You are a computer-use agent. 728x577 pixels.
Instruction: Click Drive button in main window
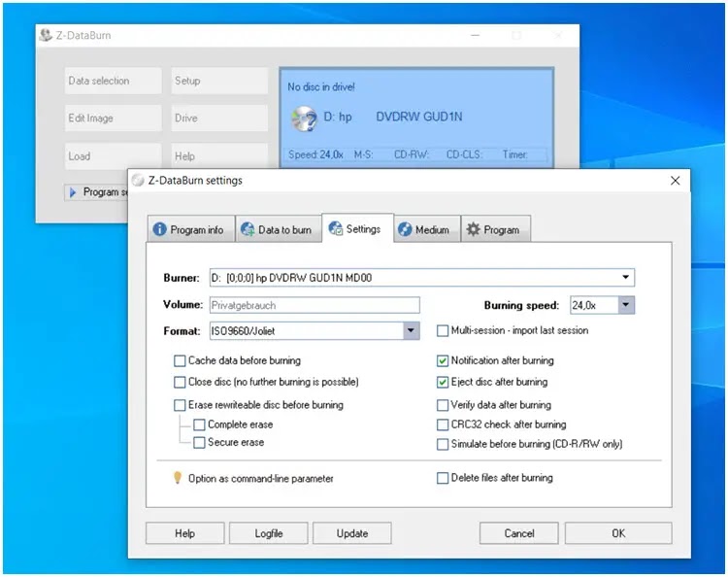219,118
